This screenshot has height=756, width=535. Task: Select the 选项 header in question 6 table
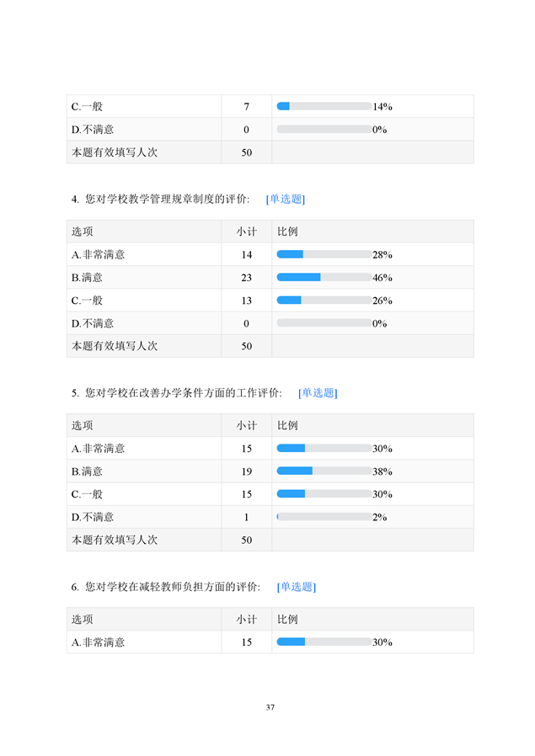(x=83, y=619)
